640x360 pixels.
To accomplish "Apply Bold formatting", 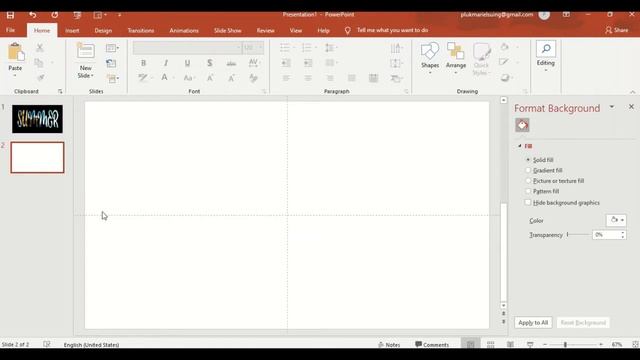I will [x=143, y=63].
